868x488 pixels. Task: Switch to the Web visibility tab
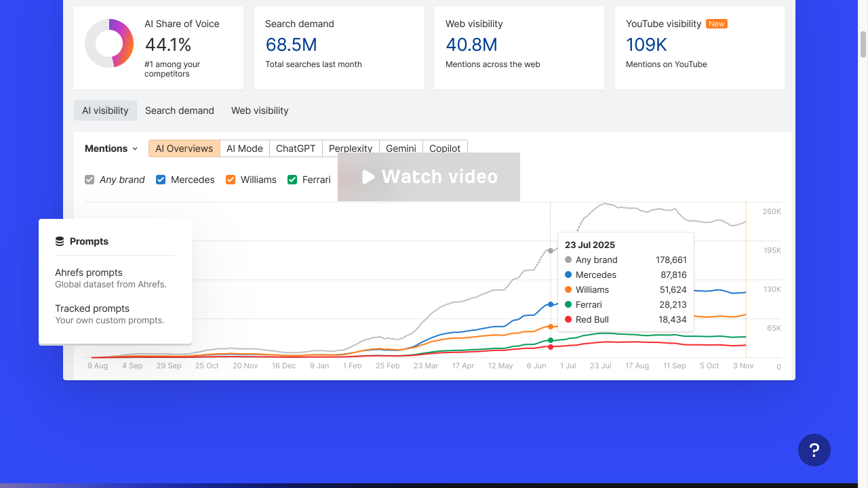point(260,110)
